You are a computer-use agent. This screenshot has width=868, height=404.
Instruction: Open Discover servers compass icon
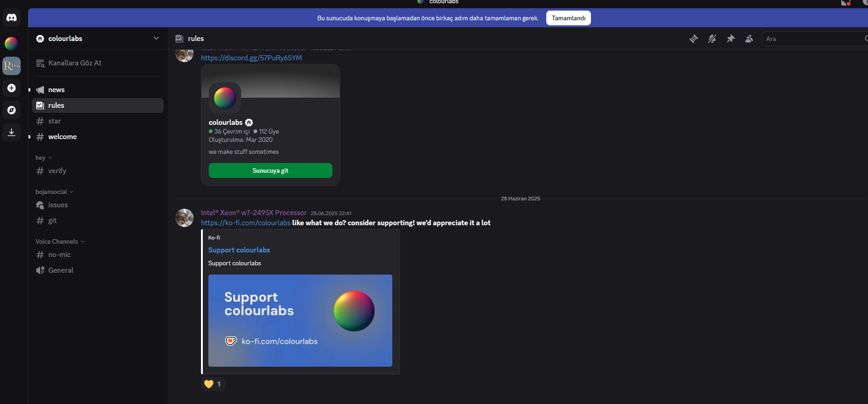pos(12,110)
